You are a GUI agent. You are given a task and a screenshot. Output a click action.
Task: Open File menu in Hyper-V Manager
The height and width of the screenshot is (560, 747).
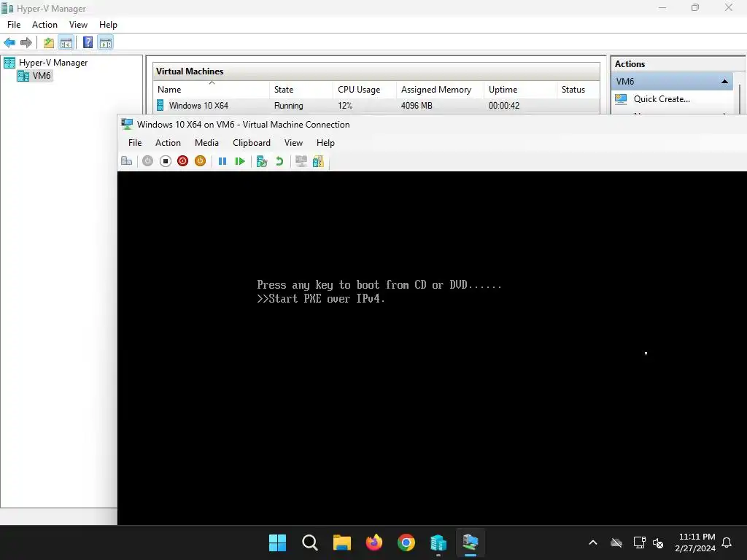tap(14, 25)
